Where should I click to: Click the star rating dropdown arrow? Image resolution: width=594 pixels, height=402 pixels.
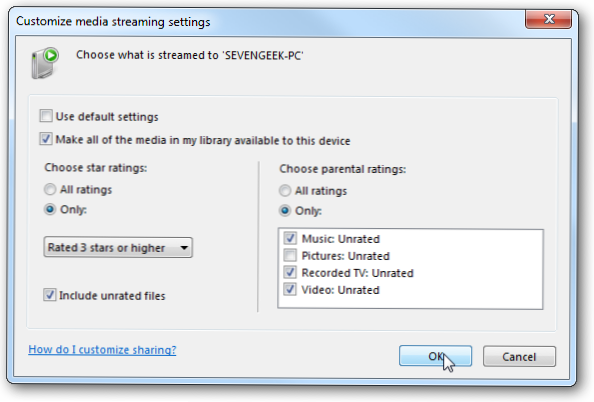tap(184, 248)
